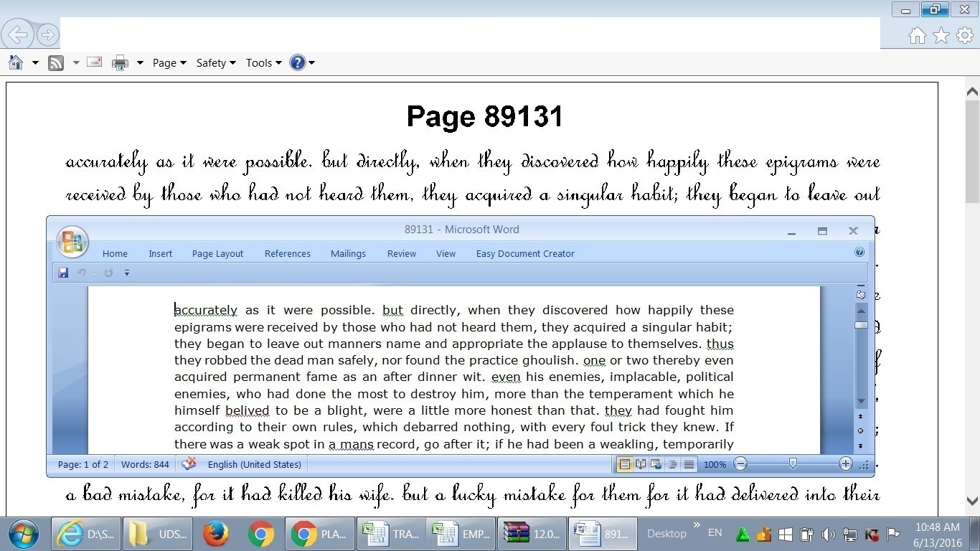Image resolution: width=980 pixels, height=551 pixels.
Task: Click the zoom slider handle in Word
Action: click(793, 464)
